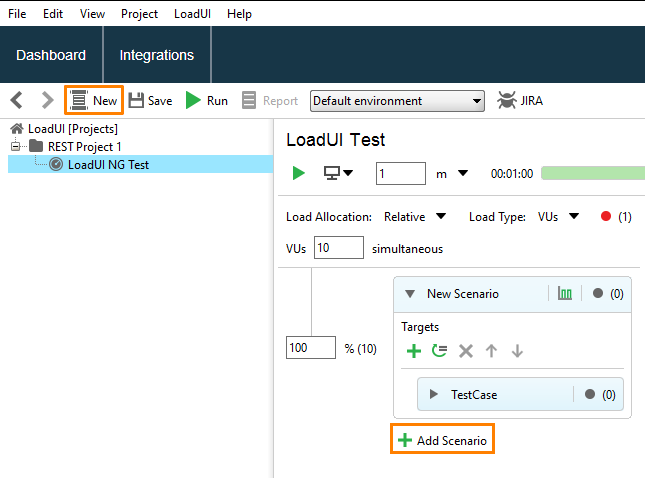The image size is (645, 478).
Task: Switch to the Integrations tab
Action: click(157, 55)
